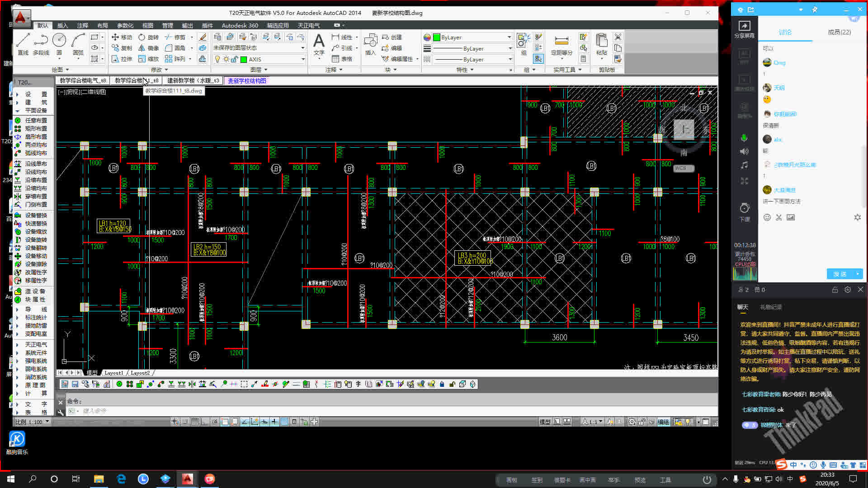
Task: Click the Scale (缩放) tool
Action: 149,59
